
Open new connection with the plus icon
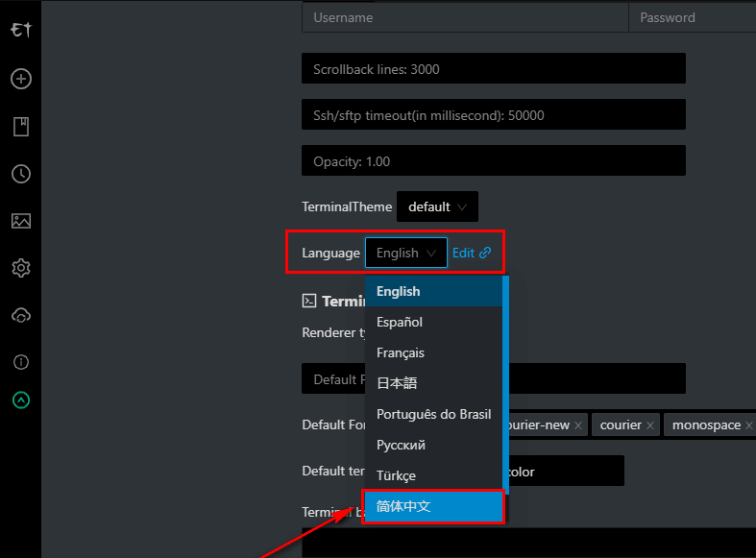coord(20,79)
